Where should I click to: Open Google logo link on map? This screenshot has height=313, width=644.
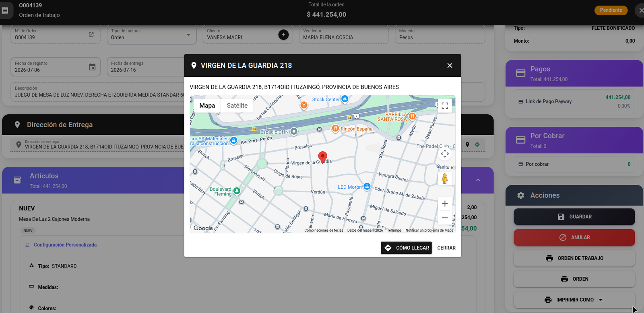coord(203,228)
